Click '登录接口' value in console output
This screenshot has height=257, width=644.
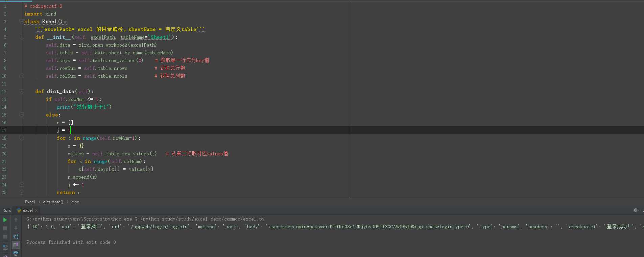(91, 227)
